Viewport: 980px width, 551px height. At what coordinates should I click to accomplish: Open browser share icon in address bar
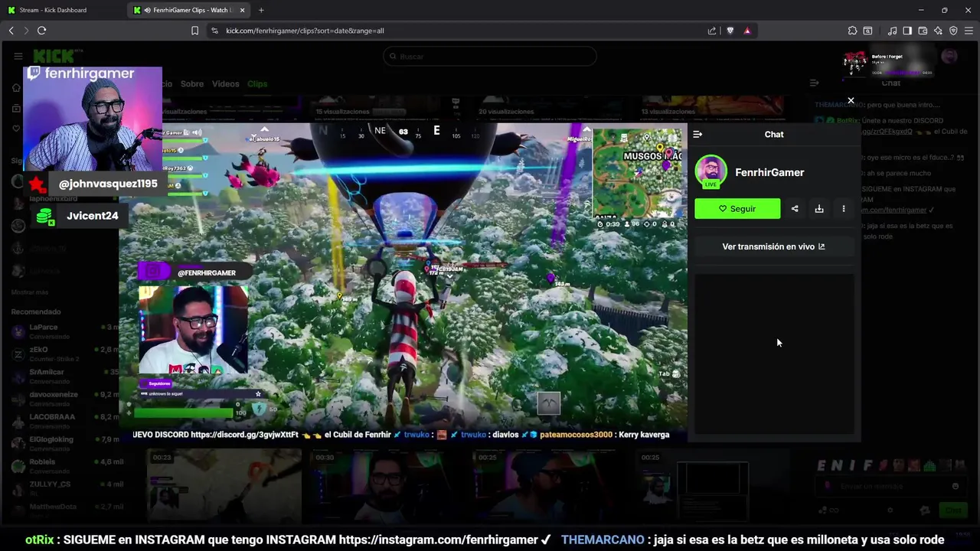click(712, 31)
